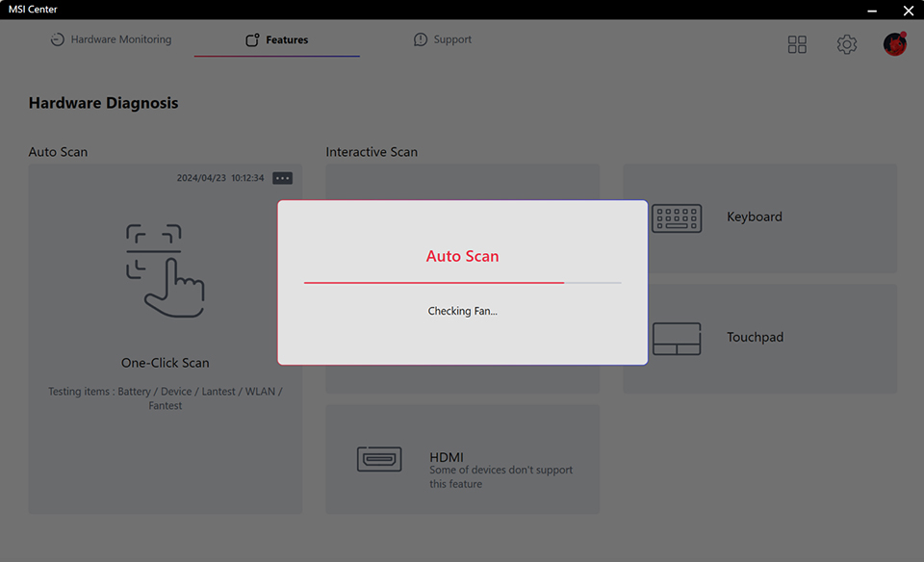Open the Touchpad interactive scan
Image resolution: width=924 pixels, height=562 pixels.
pos(759,339)
